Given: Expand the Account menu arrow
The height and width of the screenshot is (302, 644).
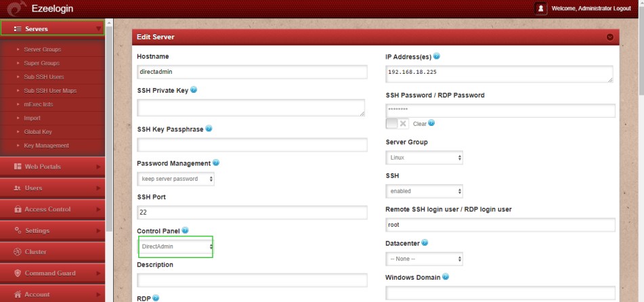Looking at the screenshot, I should coord(99,295).
